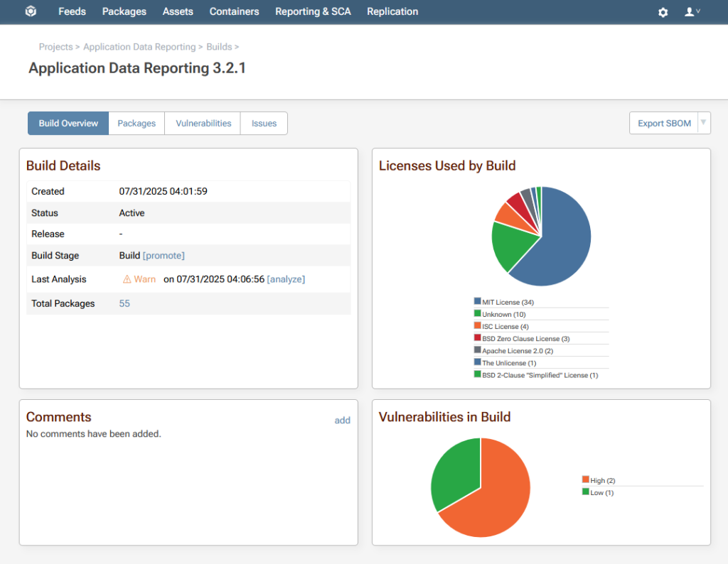
Task: Open the user account menu icon
Action: click(691, 12)
